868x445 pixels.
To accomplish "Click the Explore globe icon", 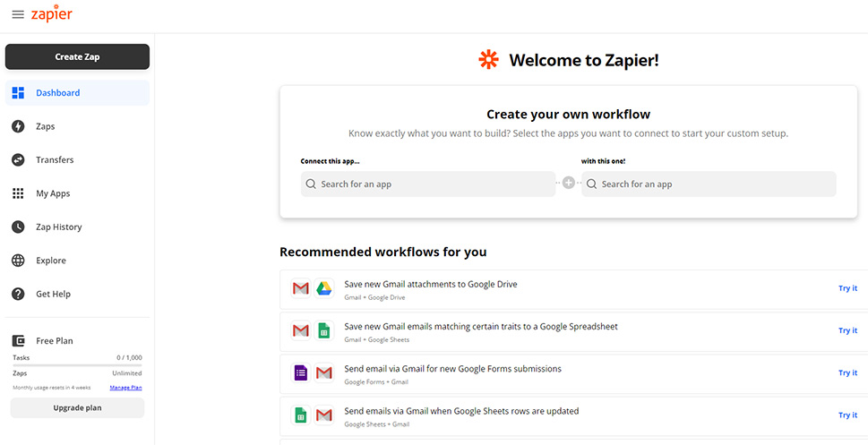I will tap(18, 261).
